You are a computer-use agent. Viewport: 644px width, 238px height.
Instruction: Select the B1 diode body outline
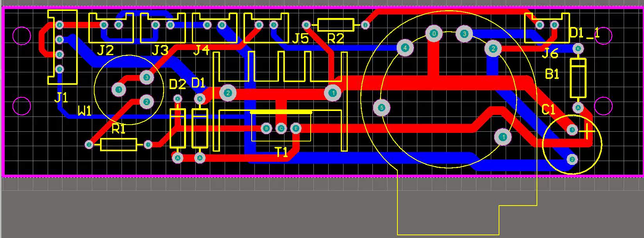pos(578,78)
